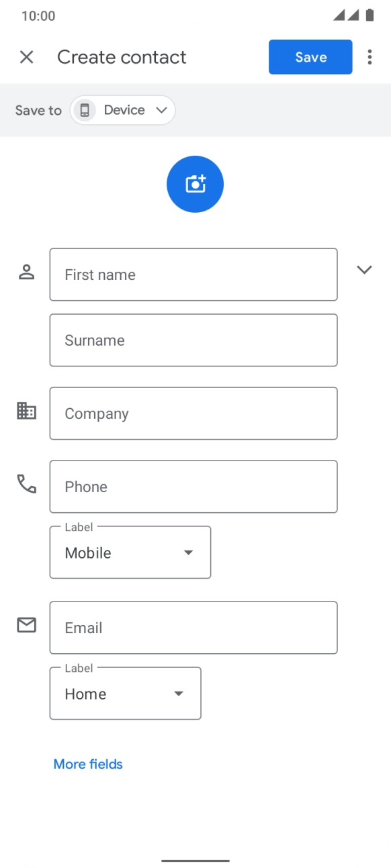Select the Surname input field
The image size is (391, 868).
pos(193,340)
